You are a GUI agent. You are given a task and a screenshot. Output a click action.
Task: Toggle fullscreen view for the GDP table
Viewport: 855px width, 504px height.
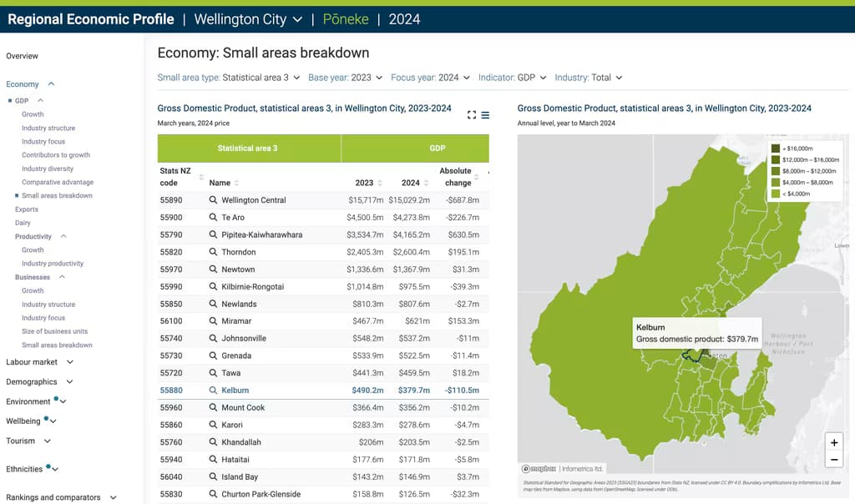[x=472, y=115]
